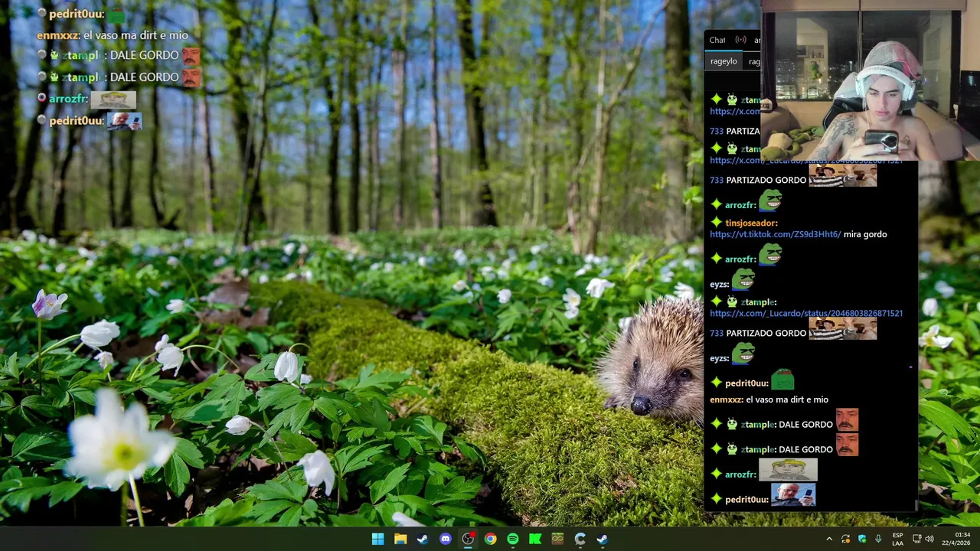
Task: Open the network settings tray icon
Action: 916,539
